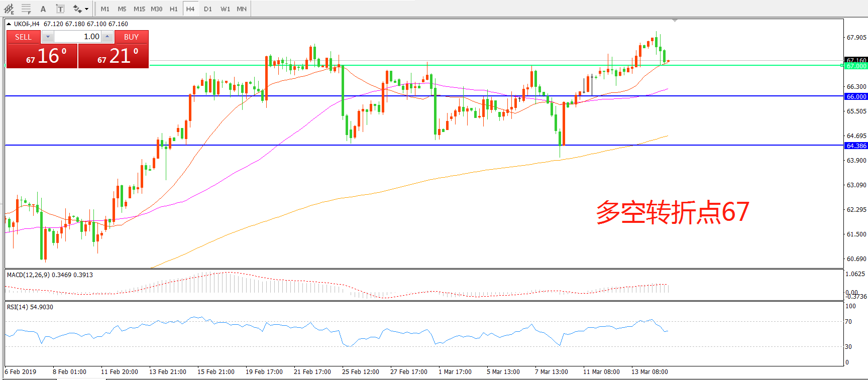The height and width of the screenshot is (380, 868).
Task: Click the chart shift marker triangle at top
Action: click(675, 21)
